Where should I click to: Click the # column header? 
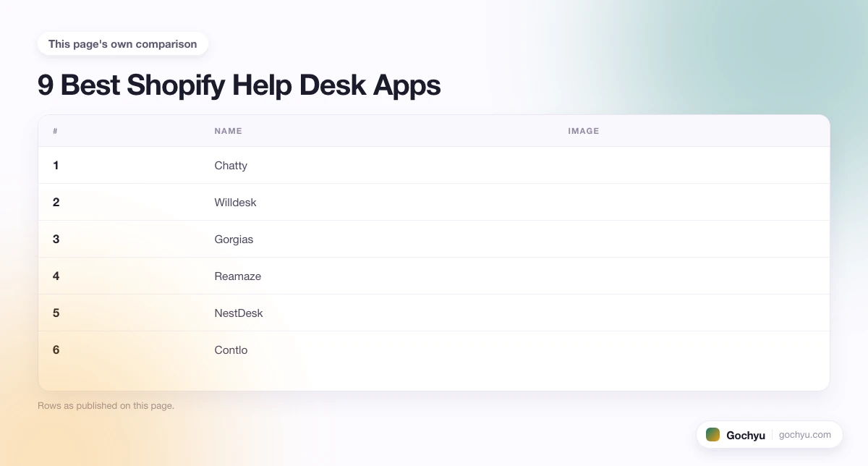(55, 131)
